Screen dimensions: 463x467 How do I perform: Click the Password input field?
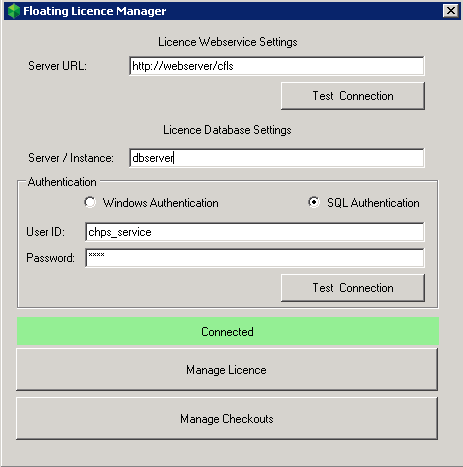coord(255,258)
